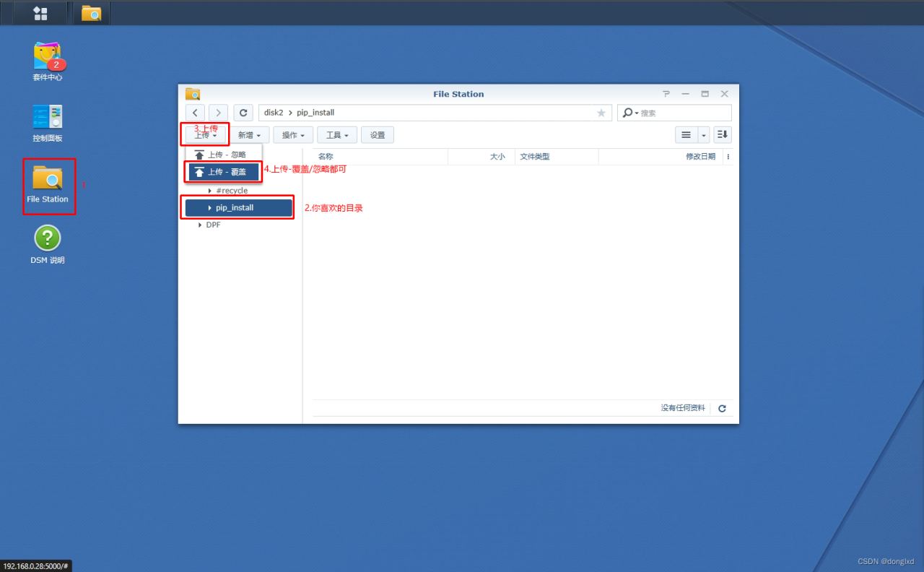Click the 没有任何资料 status text
This screenshot has width=924, height=572.
pyautogui.click(x=683, y=408)
